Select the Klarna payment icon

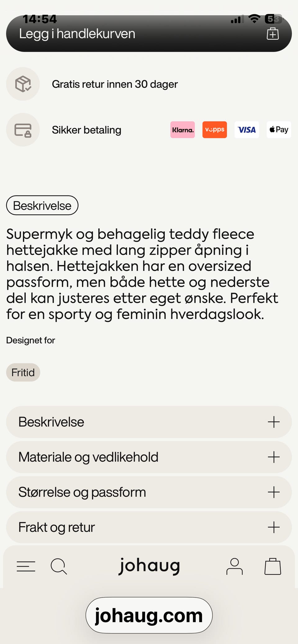tap(183, 130)
